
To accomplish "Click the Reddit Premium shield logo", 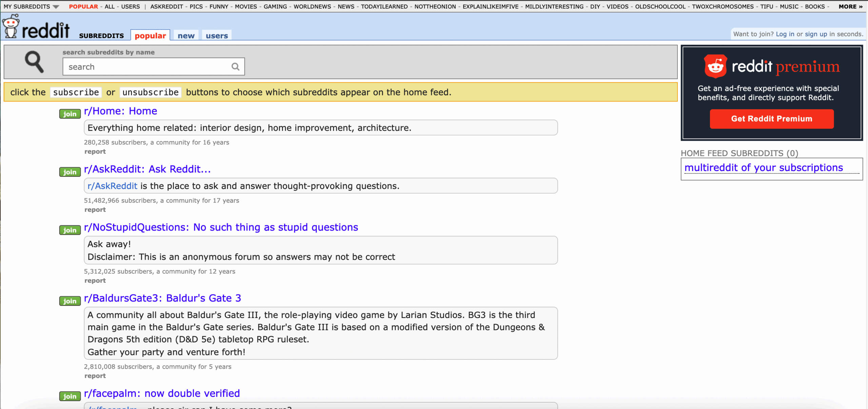I will (715, 66).
